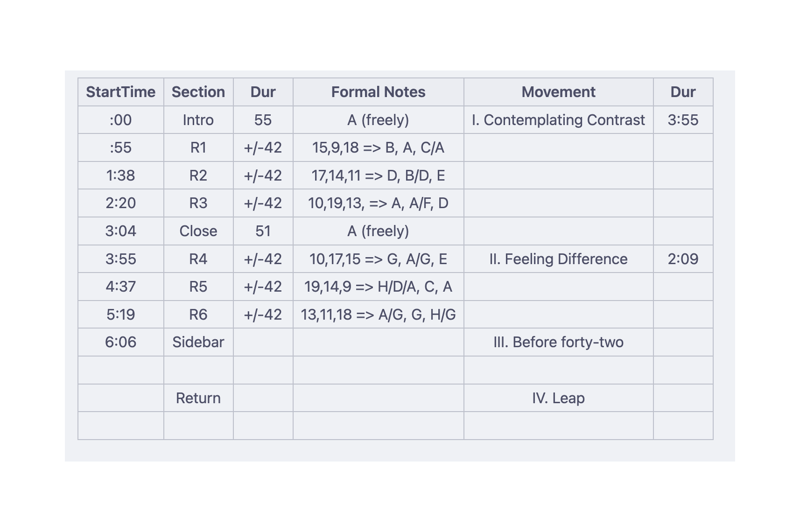Click the R2 section cell

[198, 175]
